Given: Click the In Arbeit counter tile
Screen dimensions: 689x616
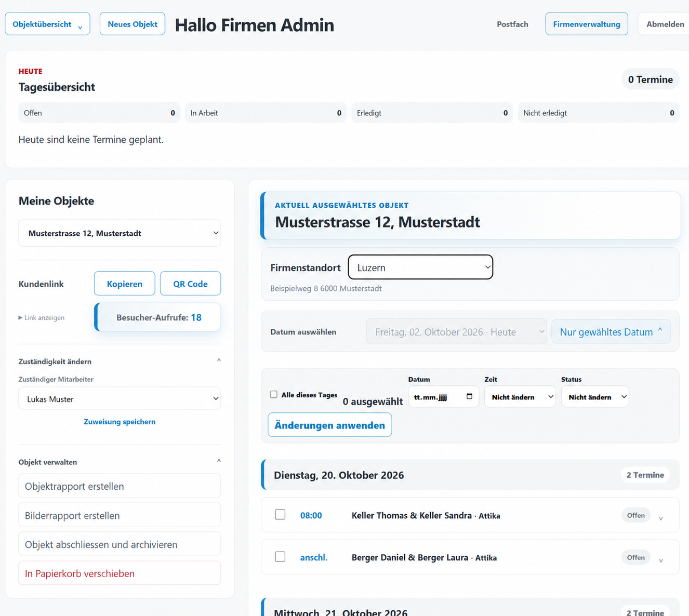Looking at the screenshot, I should click(x=266, y=113).
